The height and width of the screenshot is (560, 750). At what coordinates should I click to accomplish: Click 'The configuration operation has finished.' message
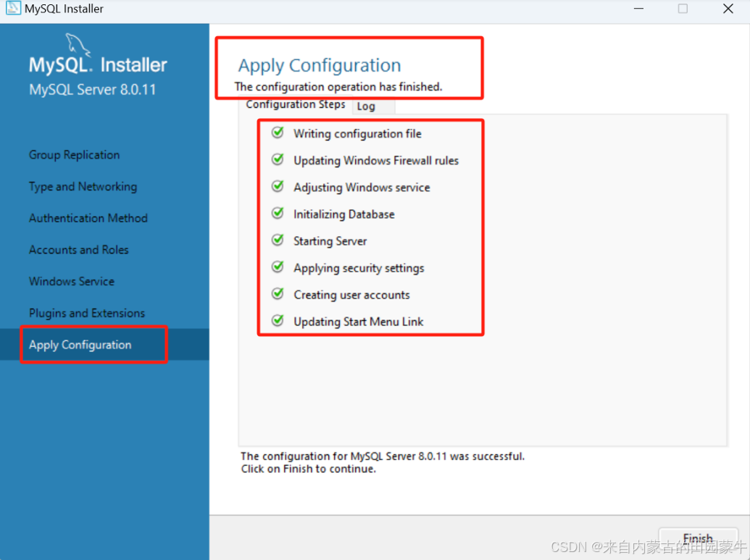pos(338,86)
